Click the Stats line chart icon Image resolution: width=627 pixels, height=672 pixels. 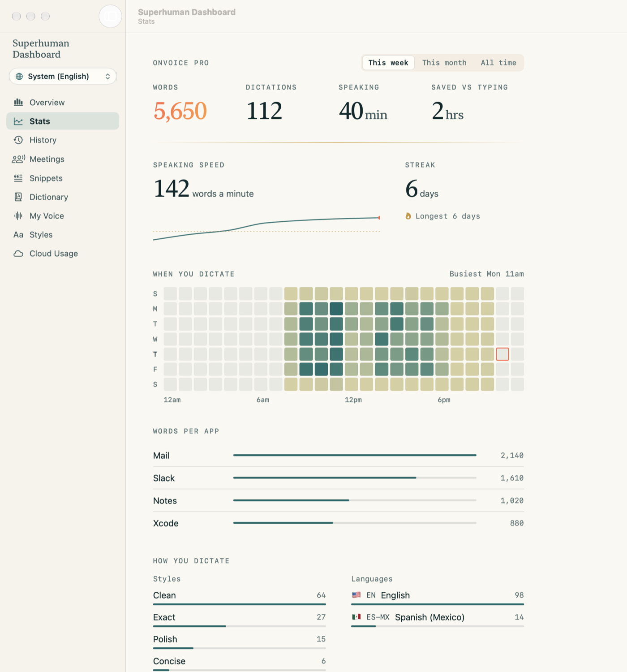[x=18, y=121]
